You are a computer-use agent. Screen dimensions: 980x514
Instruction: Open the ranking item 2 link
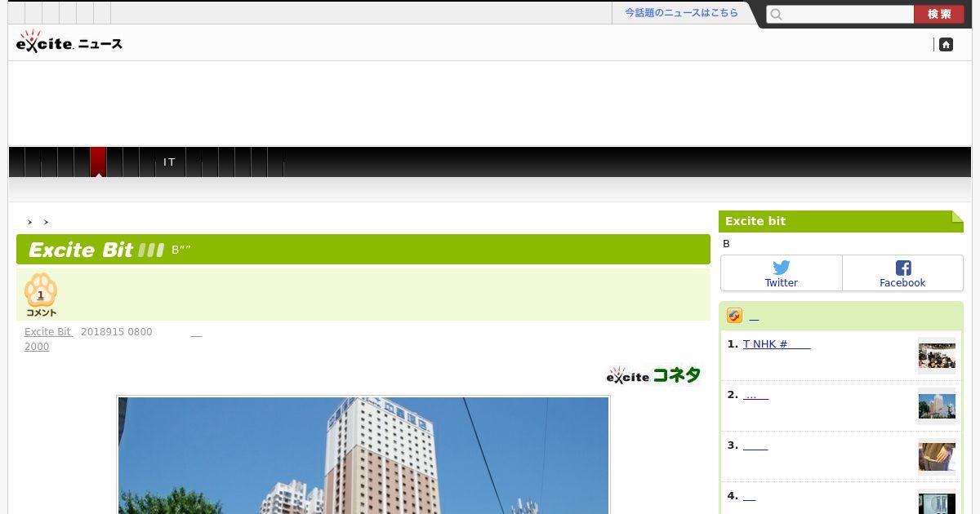pos(756,395)
